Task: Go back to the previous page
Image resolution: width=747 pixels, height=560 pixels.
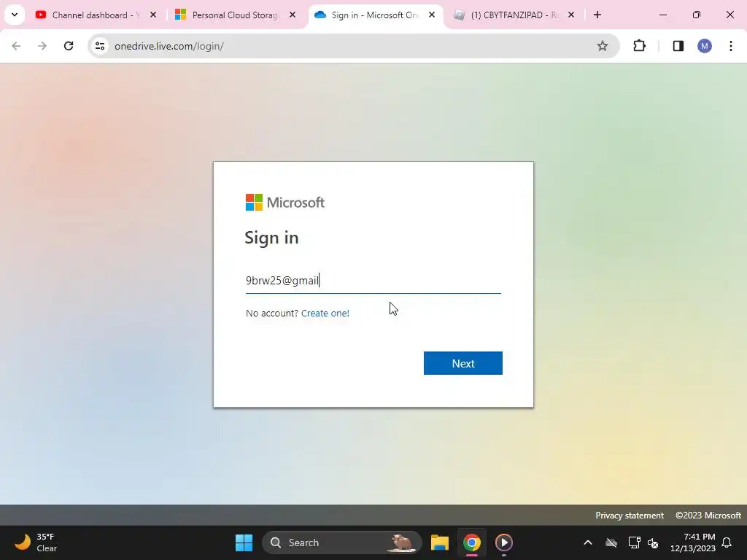Action: click(x=16, y=46)
